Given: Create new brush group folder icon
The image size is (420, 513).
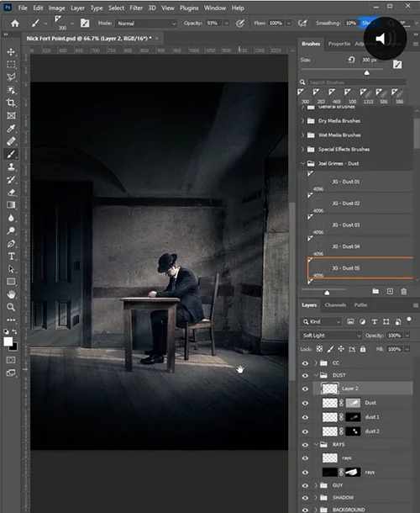Looking at the screenshot, I should click(x=375, y=291).
